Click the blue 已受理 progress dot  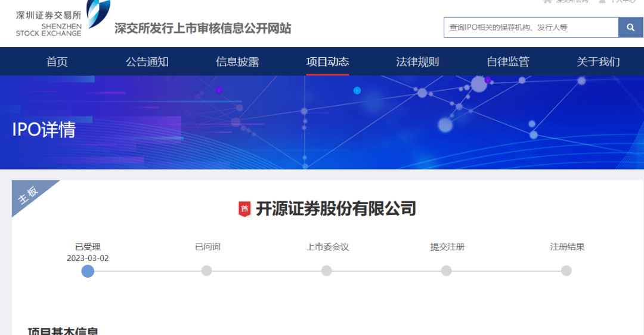[x=88, y=271]
